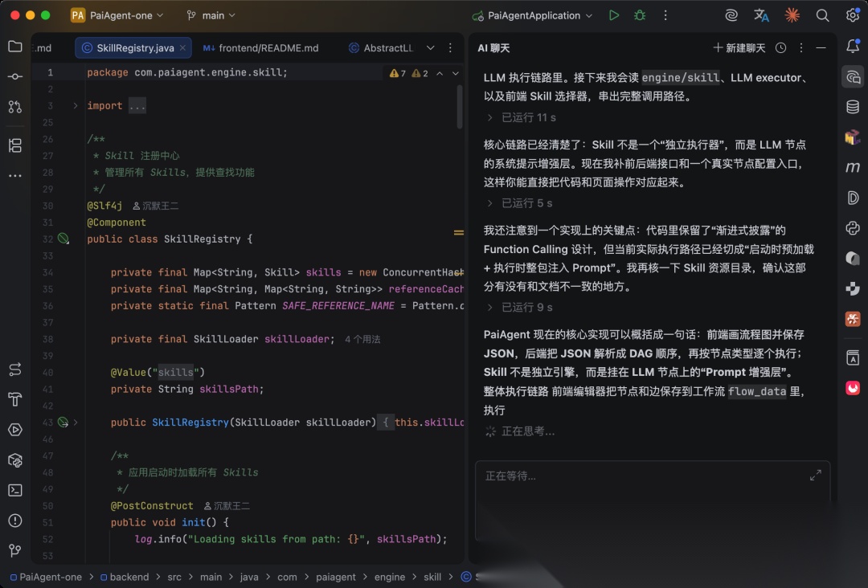Open the PaiAgentApplication run configuration dropdown

pyautogui.click(x=532, y=15)
